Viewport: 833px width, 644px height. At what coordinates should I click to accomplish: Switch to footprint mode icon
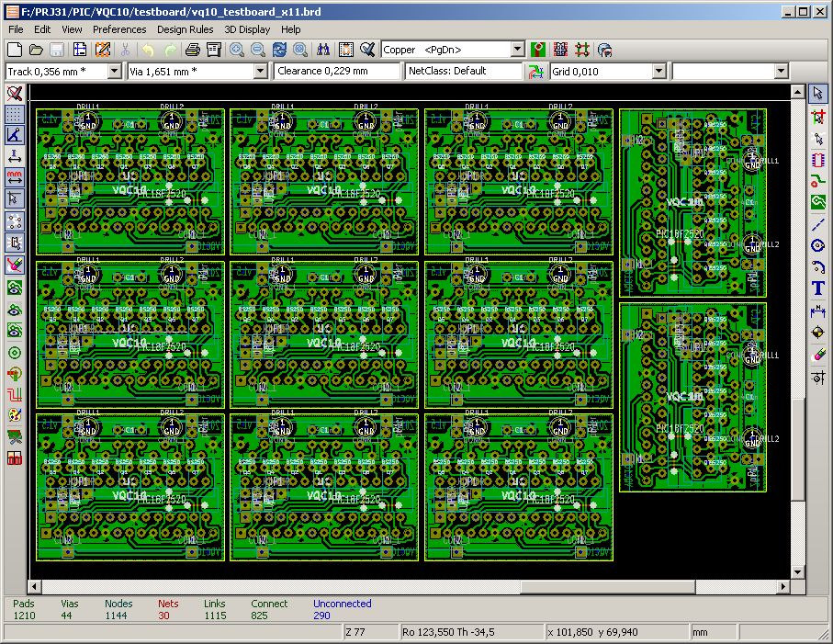click(560, 50)
